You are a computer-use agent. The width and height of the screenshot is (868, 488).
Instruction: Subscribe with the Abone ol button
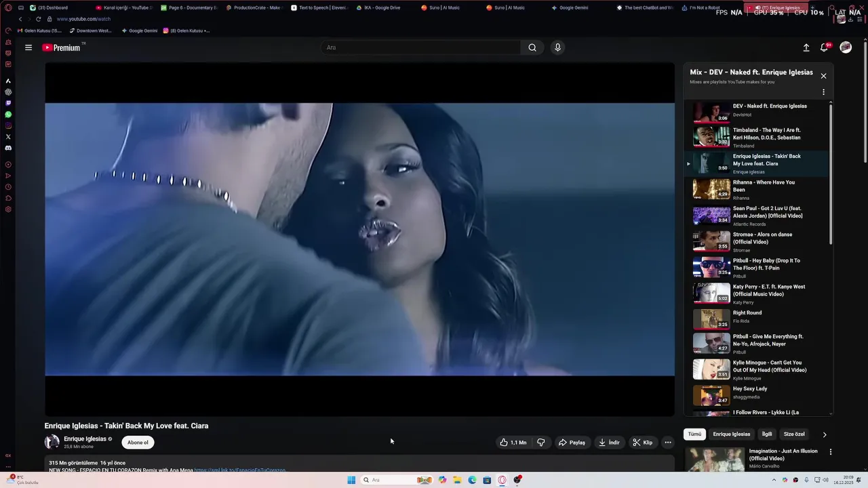[x=138, y=443]
